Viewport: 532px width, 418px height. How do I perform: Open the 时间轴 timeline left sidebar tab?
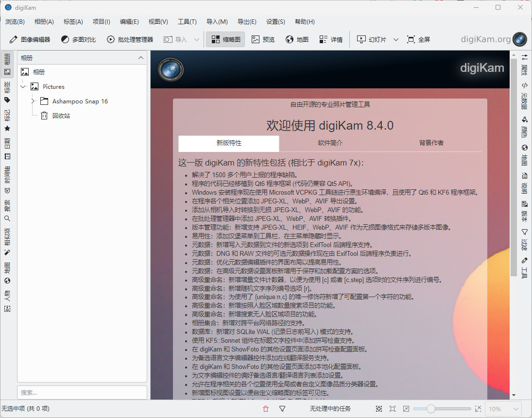coord(7,180)
